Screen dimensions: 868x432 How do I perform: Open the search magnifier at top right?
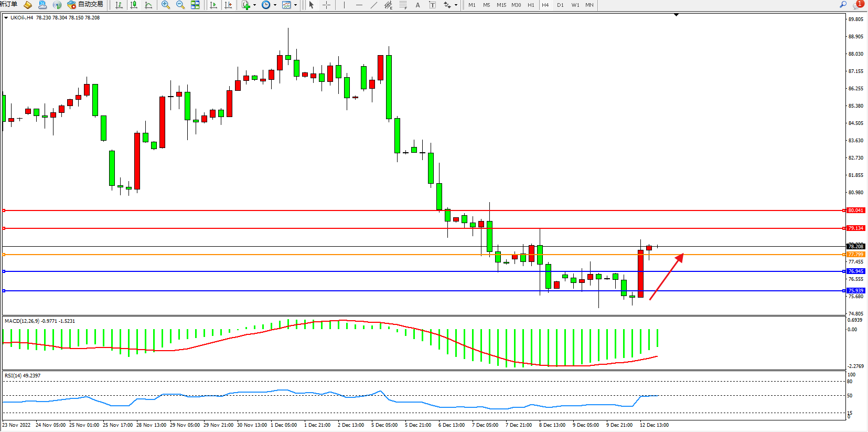pos(843,5)
